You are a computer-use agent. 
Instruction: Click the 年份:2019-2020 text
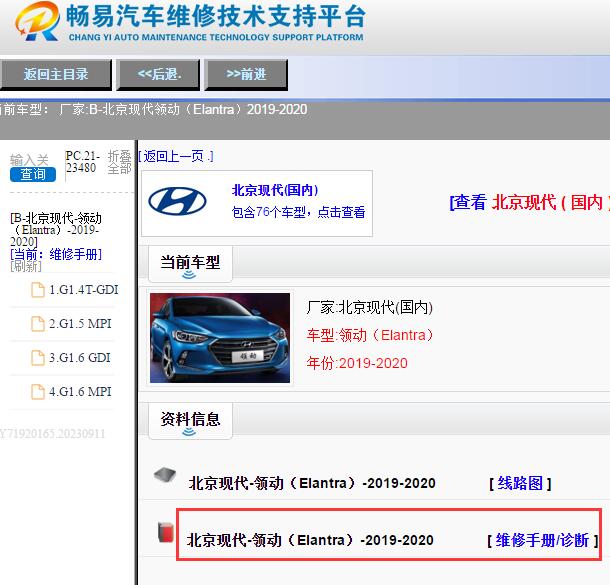pyautogui.click(x=357, y=363)
